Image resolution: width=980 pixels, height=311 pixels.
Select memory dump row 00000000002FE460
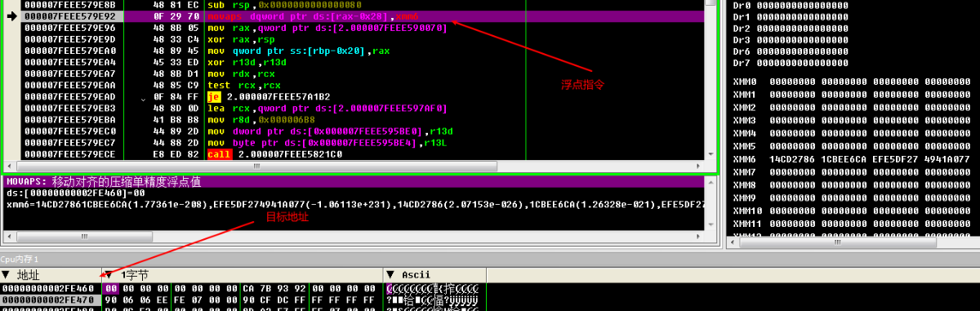[49, 288]
